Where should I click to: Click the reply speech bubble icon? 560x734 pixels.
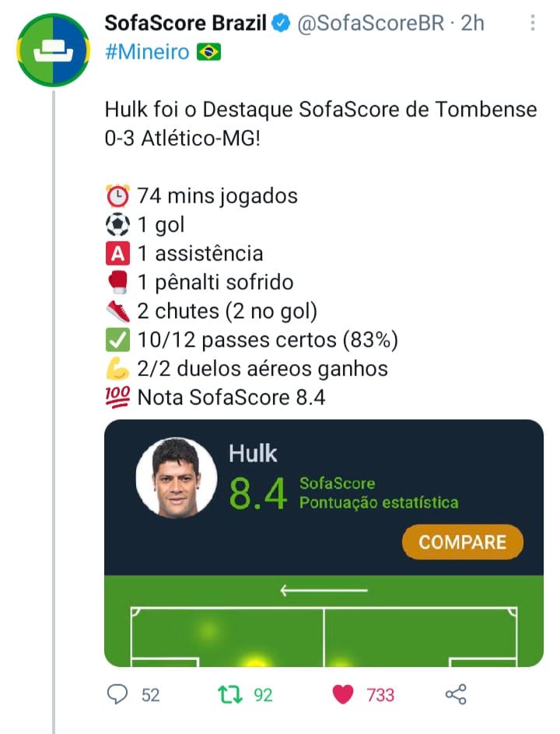click(117, 694)
